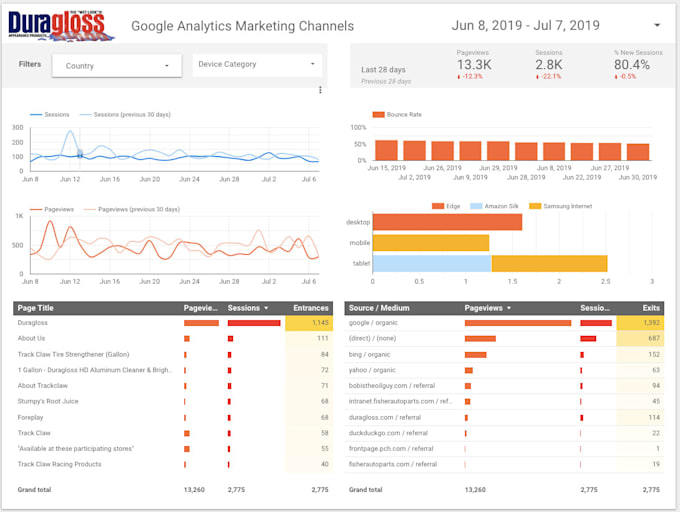Expand the date range picker arrow
The image size is (680, 512).
pyautogui.click(x=657, y=25)
